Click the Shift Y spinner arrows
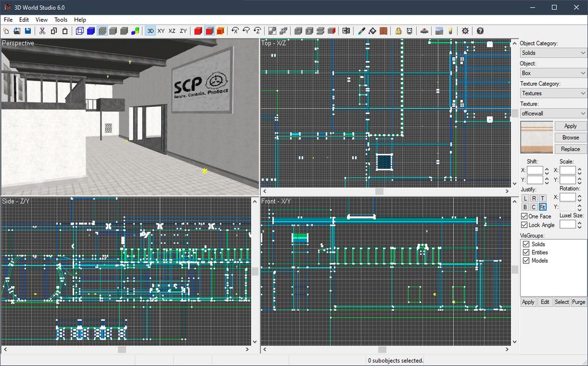Image resolution: width=588 pixels, height=366 pixels. click(x=547, y=180)
